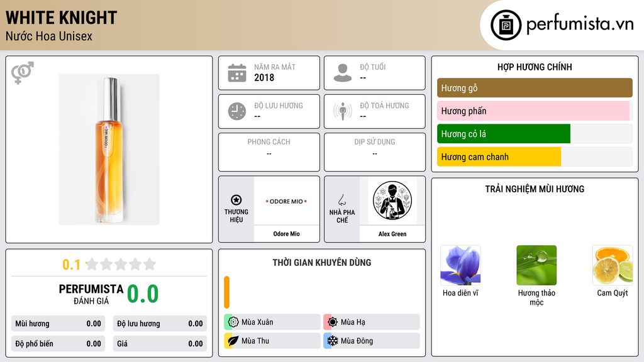This screenshot has height=362, width=644.
Task: Click the person silhouette icon for Độ tuổi
Action: 343,73
